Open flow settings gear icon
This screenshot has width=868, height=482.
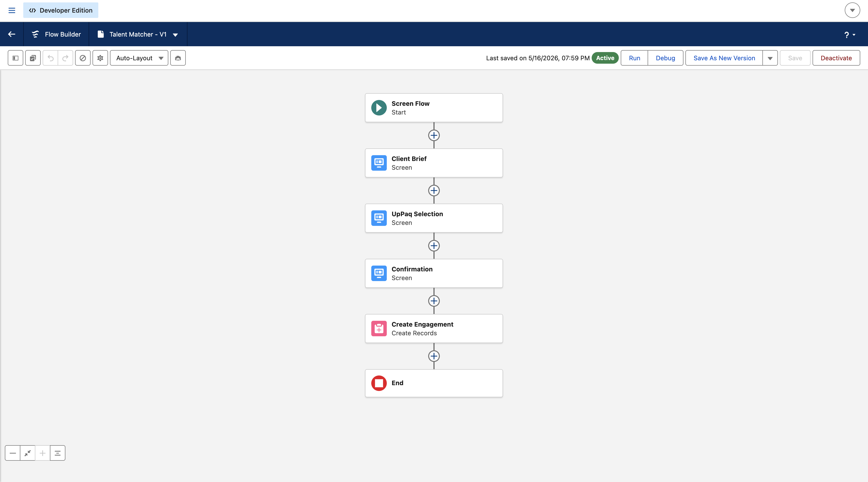click(100, 58)
